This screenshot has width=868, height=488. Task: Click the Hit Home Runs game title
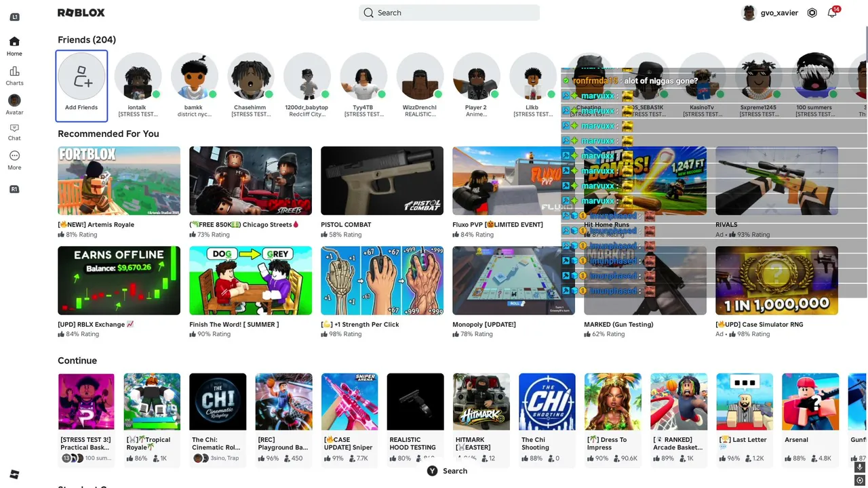[606, 225]
